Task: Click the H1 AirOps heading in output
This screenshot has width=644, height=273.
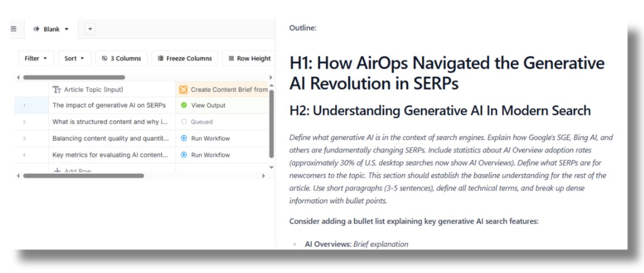Action: tap(447, 73)
